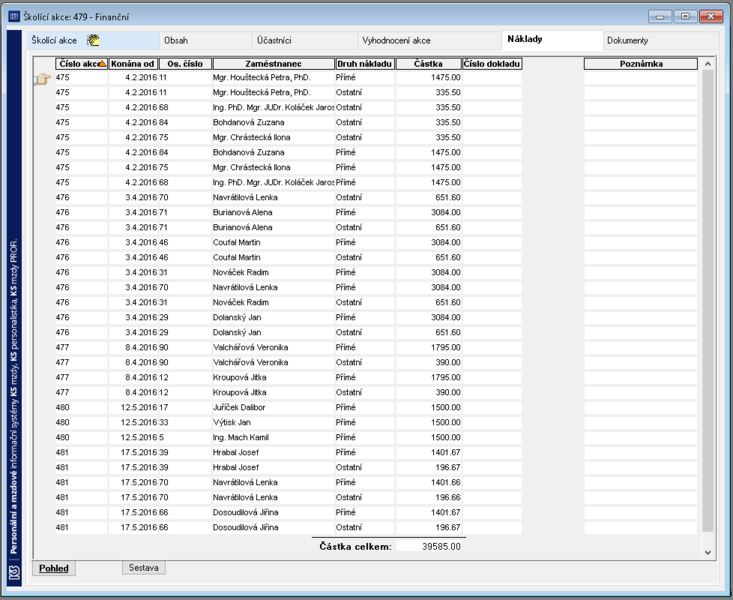Click the KS logo at sidebar bottom
733x600 pixels.
pyautogui.click(x=14, y=572)
